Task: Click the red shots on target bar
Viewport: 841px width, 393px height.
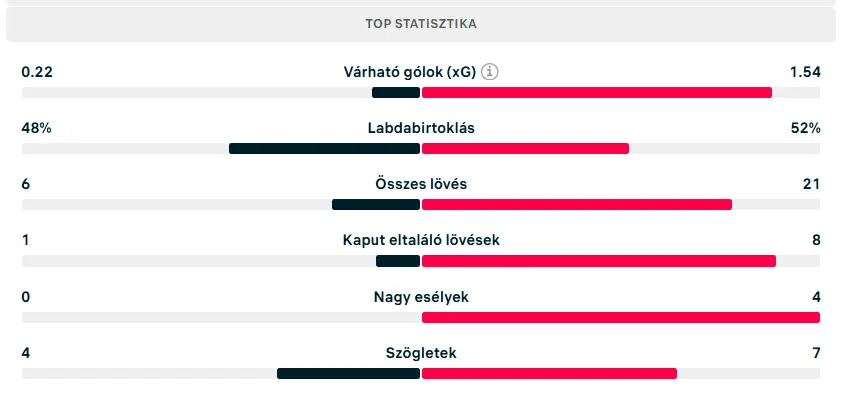Action: pos(599,261)
